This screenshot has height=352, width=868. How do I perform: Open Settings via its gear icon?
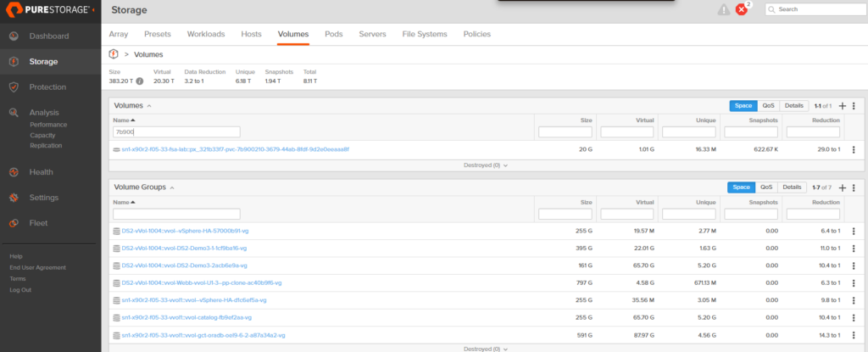(14, 198)
